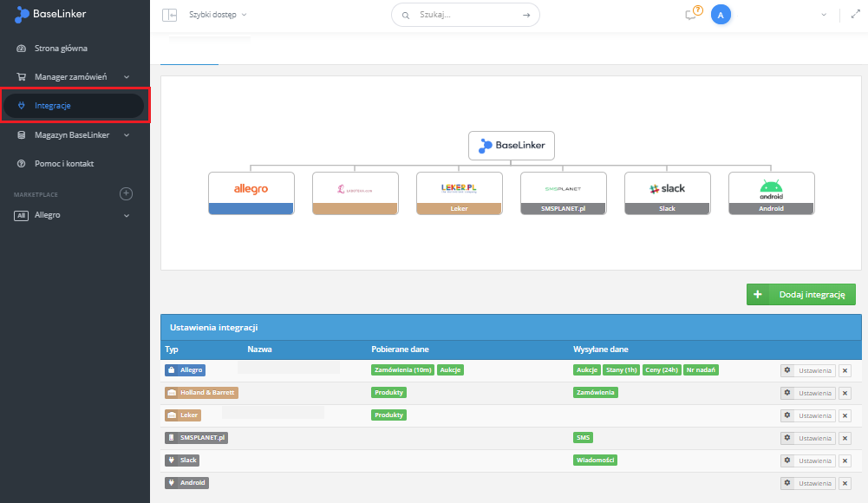Select the pink-logo card in diagram
Viewport: 868px width, 503px height.
coord(356,193)
